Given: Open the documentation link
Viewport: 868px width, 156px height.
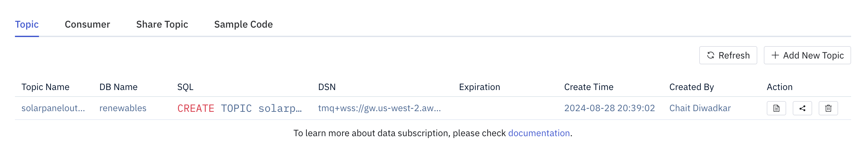Looking at the screenshot, I should point(539,133).
